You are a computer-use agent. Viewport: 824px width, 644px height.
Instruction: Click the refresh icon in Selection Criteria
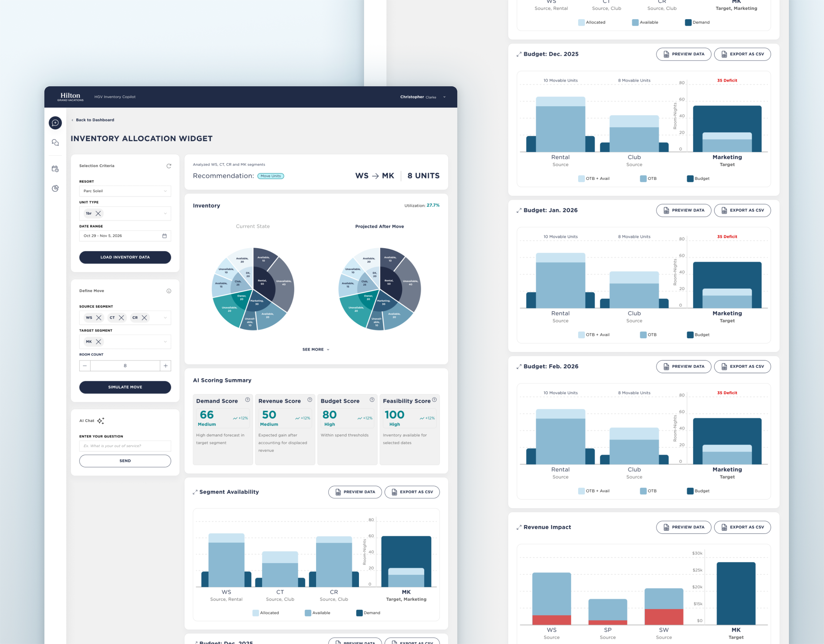point(169,166)
